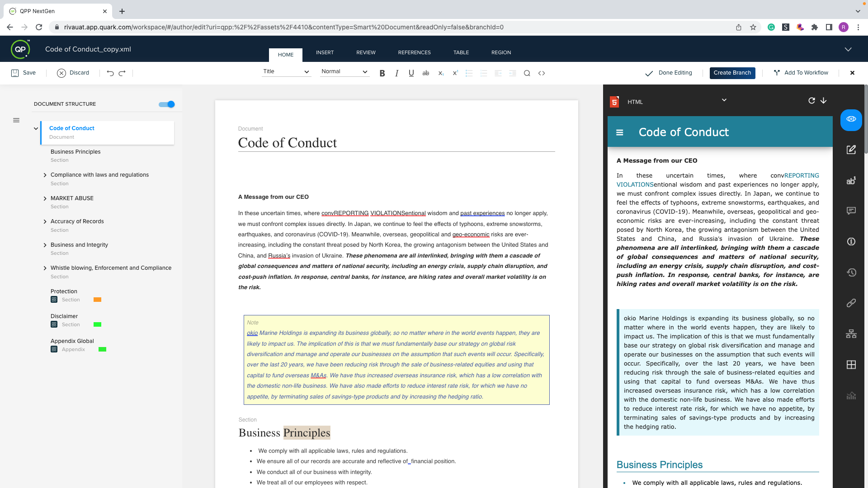
Task: Toggle the Document Structure switch
Action: point(166,104)
